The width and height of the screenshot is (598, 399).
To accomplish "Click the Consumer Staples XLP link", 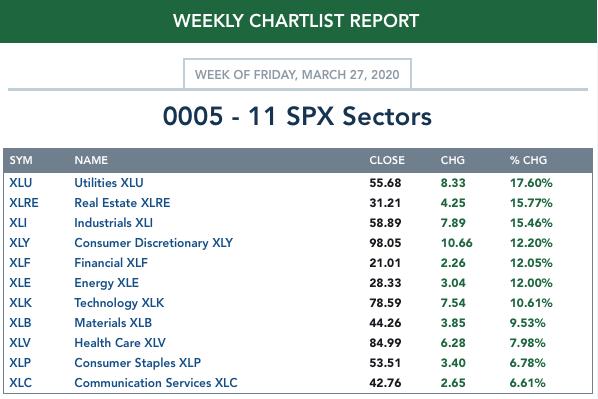I will coord(137,363).
